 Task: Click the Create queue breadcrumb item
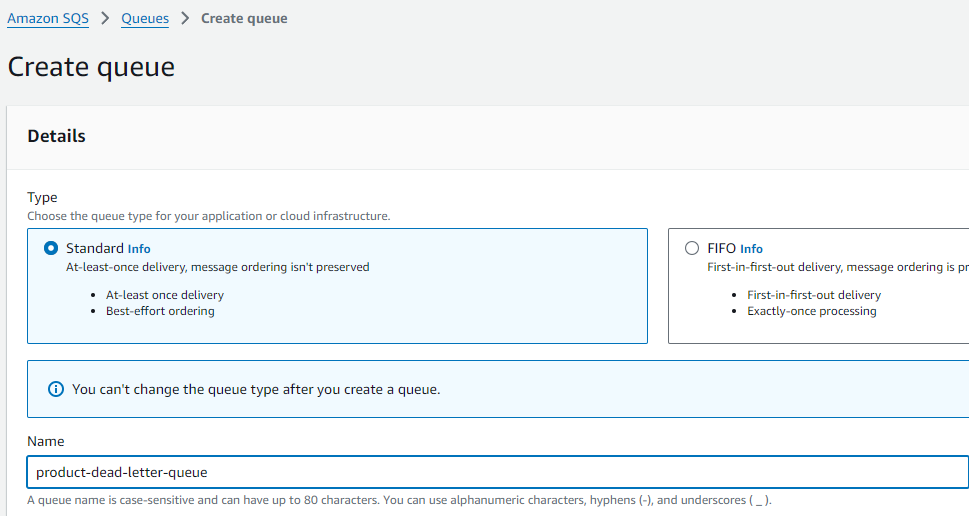coord(244,18)
